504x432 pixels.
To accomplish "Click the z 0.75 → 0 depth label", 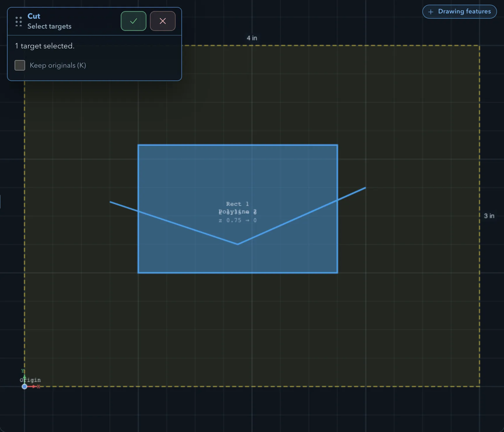I will click(x=237, y=220).
